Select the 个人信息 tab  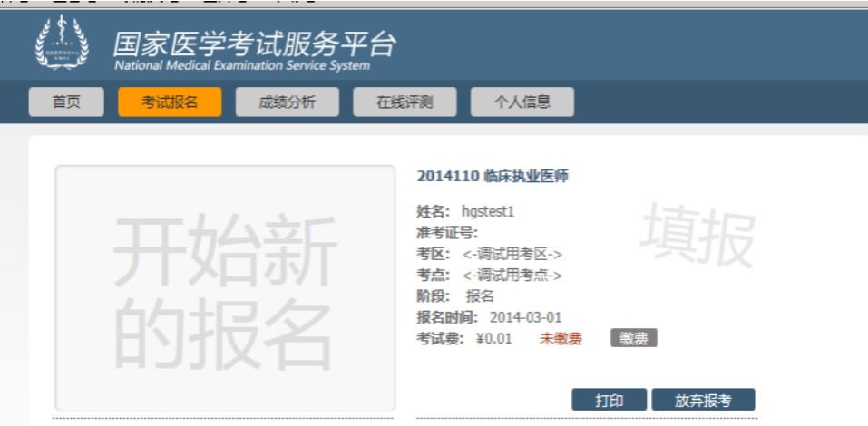click(522, 102)
